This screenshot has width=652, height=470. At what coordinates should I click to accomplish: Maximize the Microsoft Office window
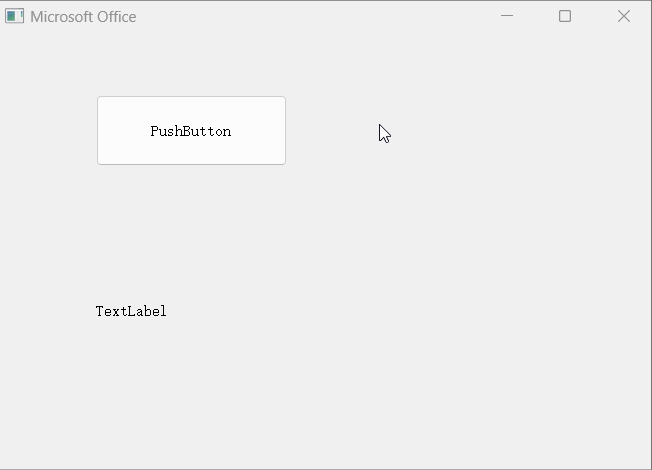pos(565,16)
